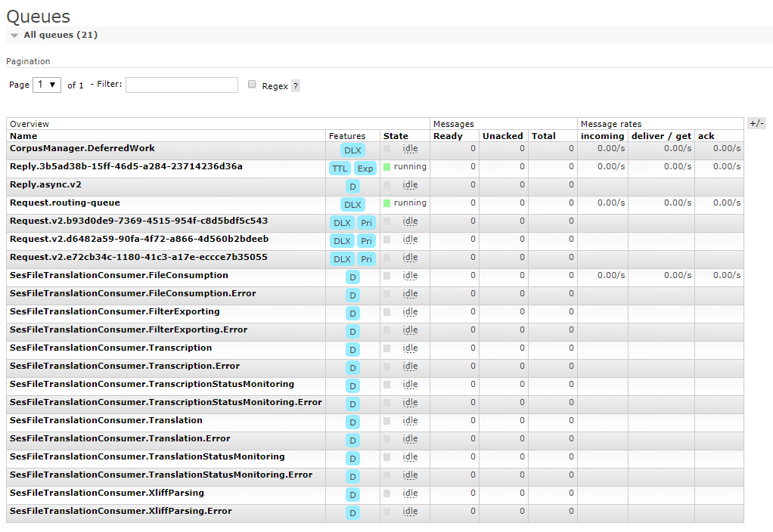This screenshot has height=532, width=773.
Task: Open the CorpusManager.DeferredWork queue link
Action: click(x=82, y=148)
